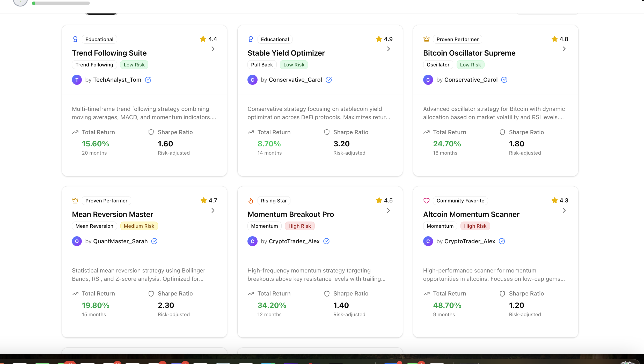Expand Trend Following Suite with its chevron
Image resolution: width=644 pixels, height=364 pixels.
tap(213, 49)
